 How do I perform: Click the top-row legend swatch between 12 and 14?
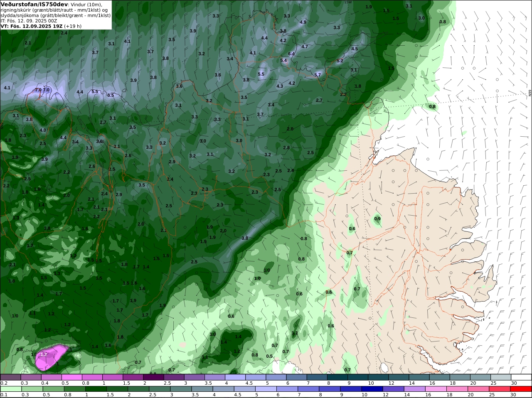pyautogui.click(x=398, y=377)
